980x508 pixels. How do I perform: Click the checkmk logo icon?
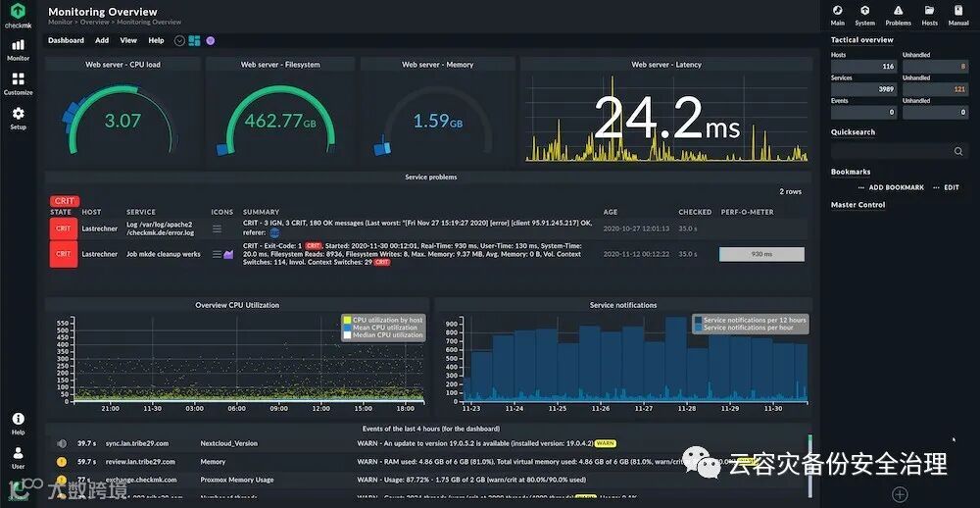click(18, 11)
